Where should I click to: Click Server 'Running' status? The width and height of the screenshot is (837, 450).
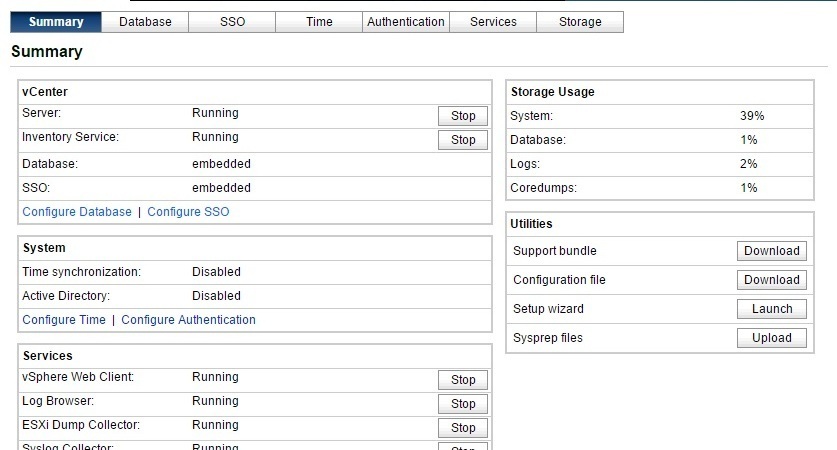[216, 113]
